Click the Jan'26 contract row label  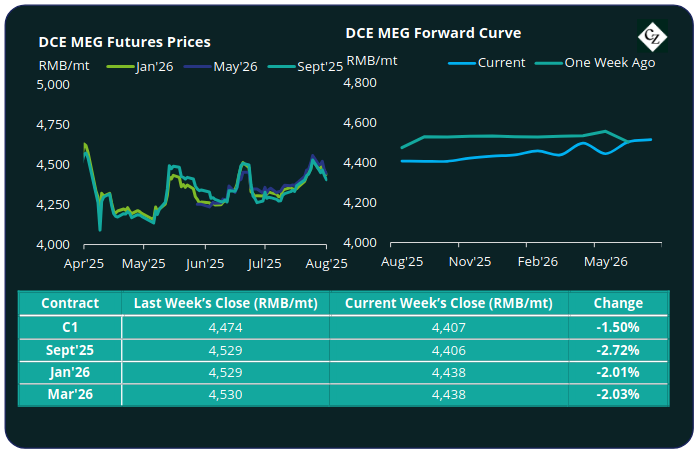70,371
